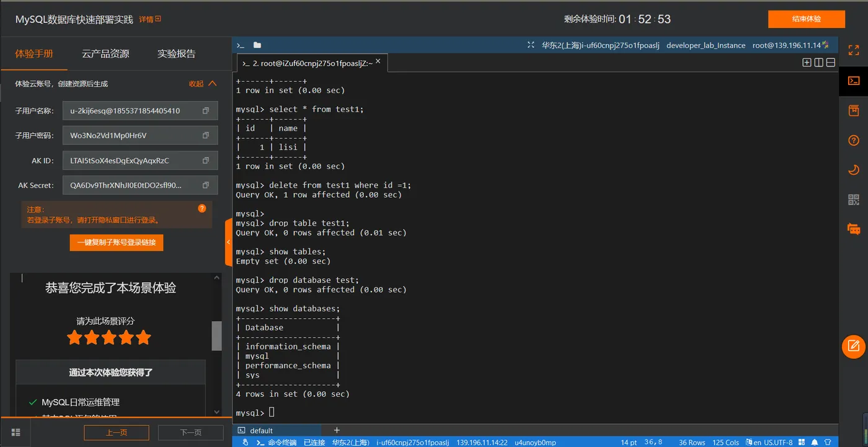Open the list menu icon at bottom left

(x=16, y=432)
